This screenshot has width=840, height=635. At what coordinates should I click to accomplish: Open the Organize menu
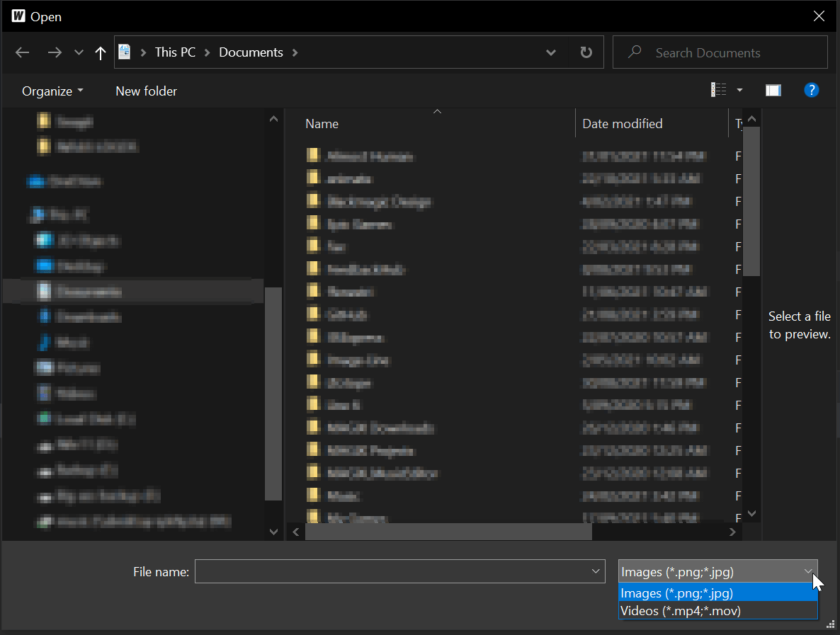52,91
